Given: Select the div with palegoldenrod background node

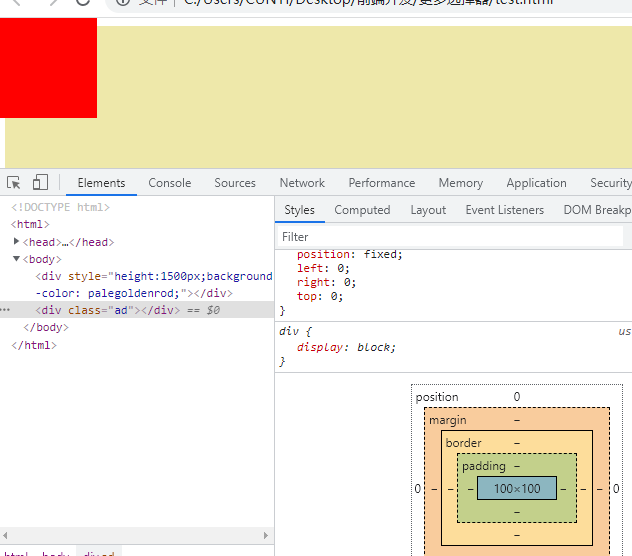Looking at the screenshot, I should point(150,276).
